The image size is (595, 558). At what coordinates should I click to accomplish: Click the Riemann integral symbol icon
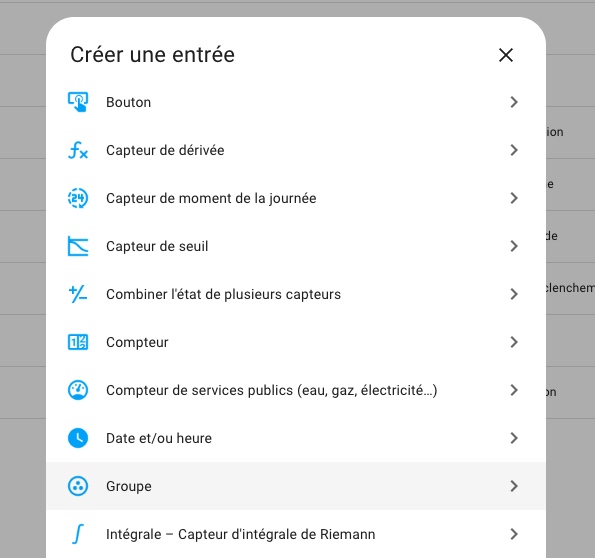coord(78,534)
